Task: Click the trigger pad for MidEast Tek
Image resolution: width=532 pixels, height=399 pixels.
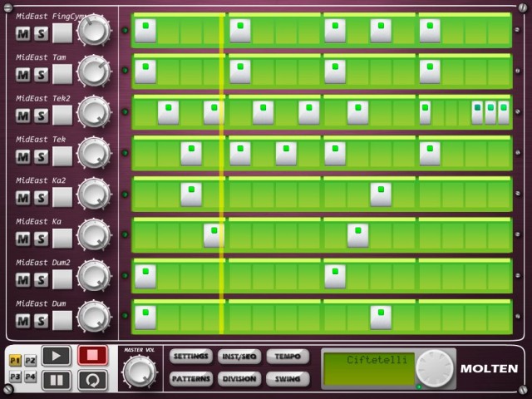Action: [x=62, y=156]
